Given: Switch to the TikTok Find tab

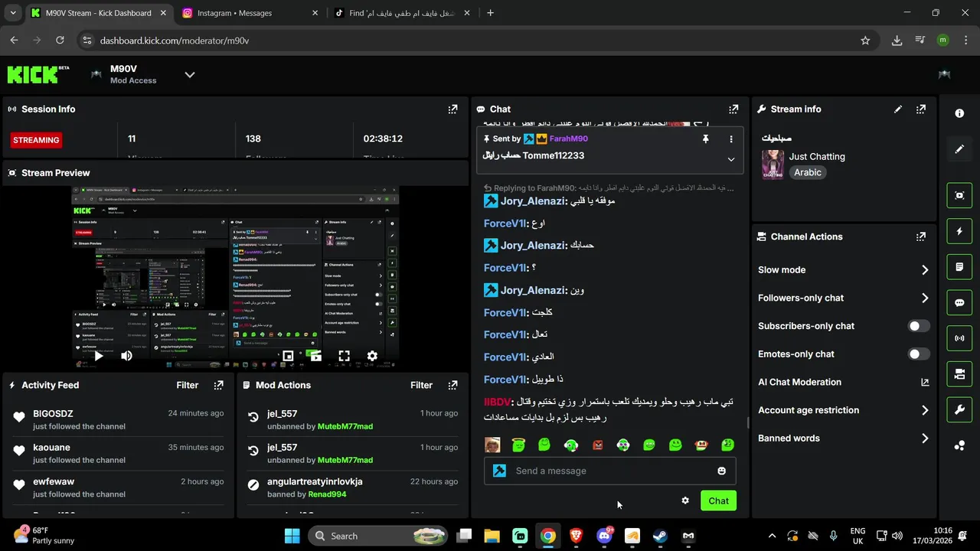Looking at the screenshot, I should (403, 13).
